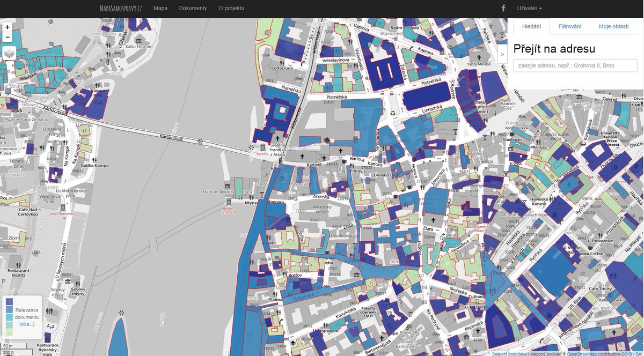Open the OpenStreetMap contributors link
This screenshot has height=356, width=644.
583,353
